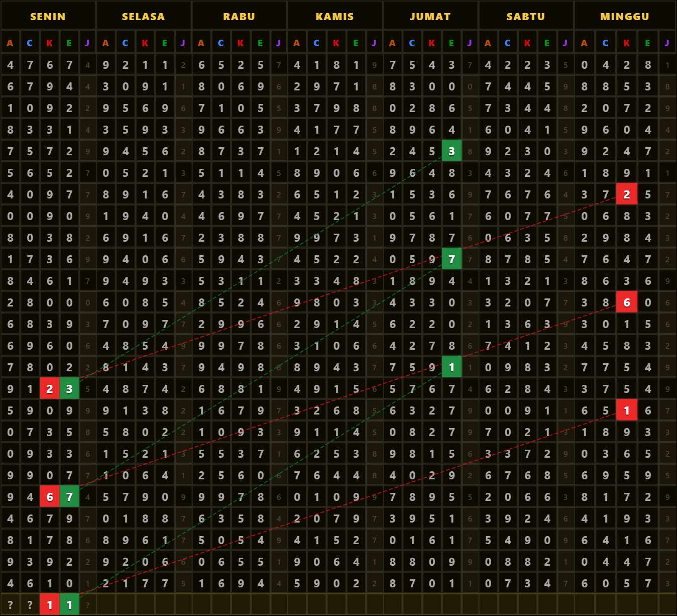Click red K column letter under MINGGU
This screenshot has height=616, width=677.
pos(626,43)
